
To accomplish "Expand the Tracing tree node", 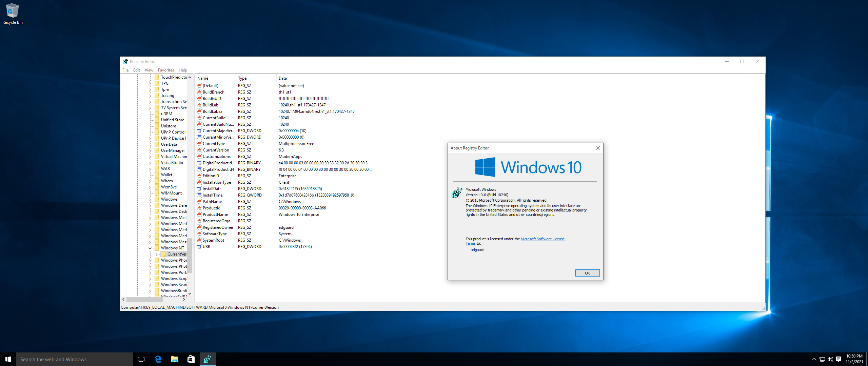I will point(150,96).
